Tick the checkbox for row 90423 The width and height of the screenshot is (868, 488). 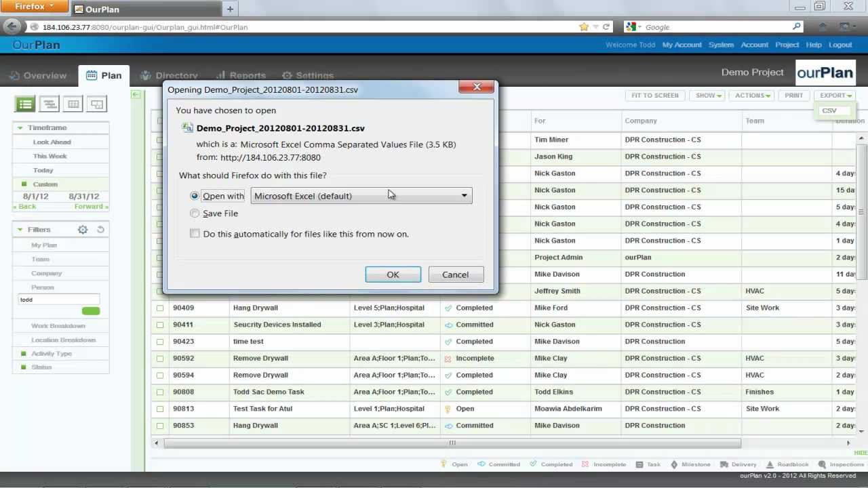pyautogui.click(x=160, y=342)
